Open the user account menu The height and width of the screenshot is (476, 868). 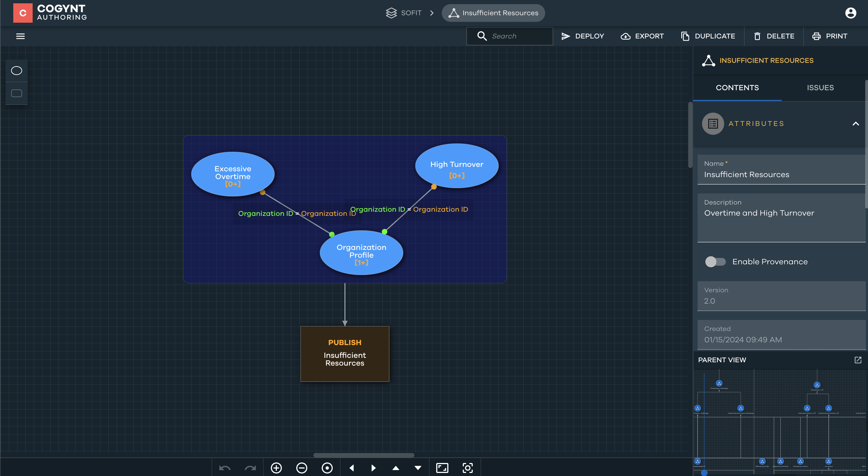point(851,13)
